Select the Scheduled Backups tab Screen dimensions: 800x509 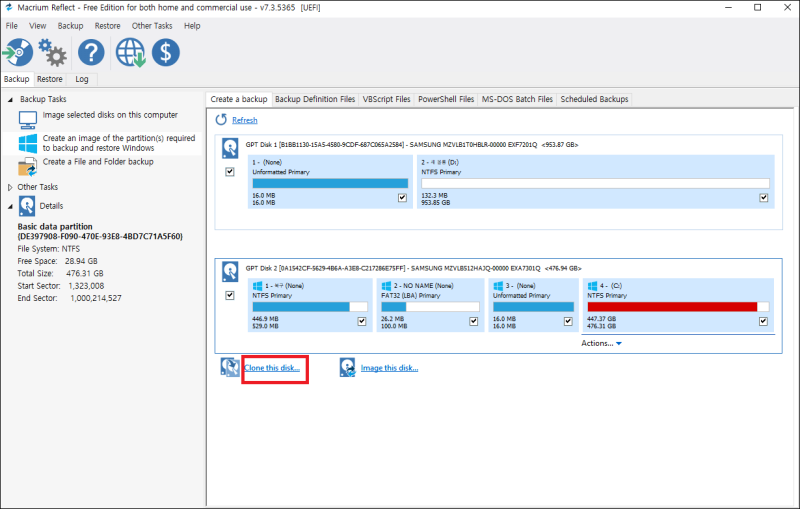(594, 99)
